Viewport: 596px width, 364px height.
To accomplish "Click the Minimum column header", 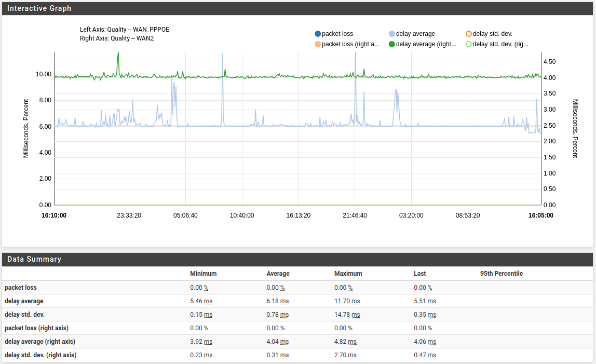I will pos(204,274).
